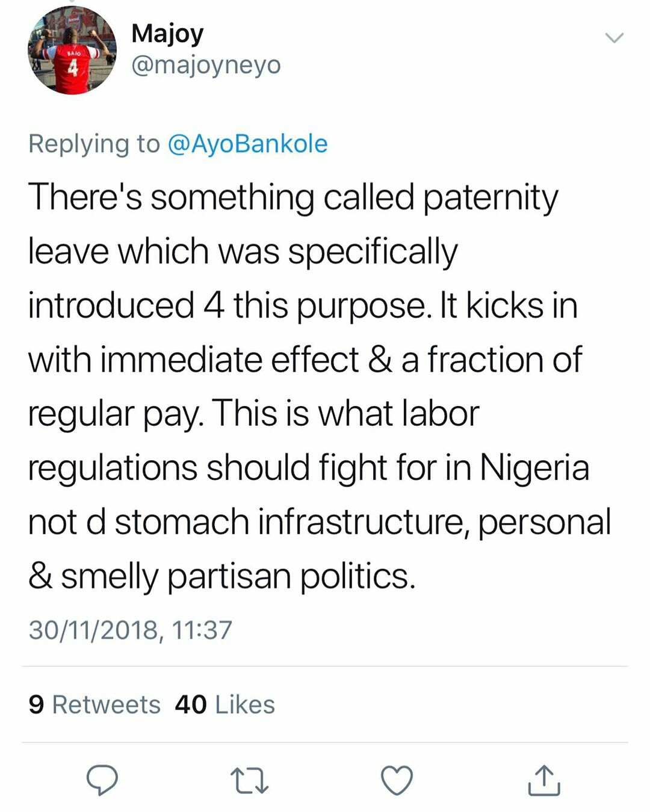Image resolution: width=650 pixels, height=812 pixels.
Task: Click the word 'Nigeria' in the tweet text
Action: [534, 467]
